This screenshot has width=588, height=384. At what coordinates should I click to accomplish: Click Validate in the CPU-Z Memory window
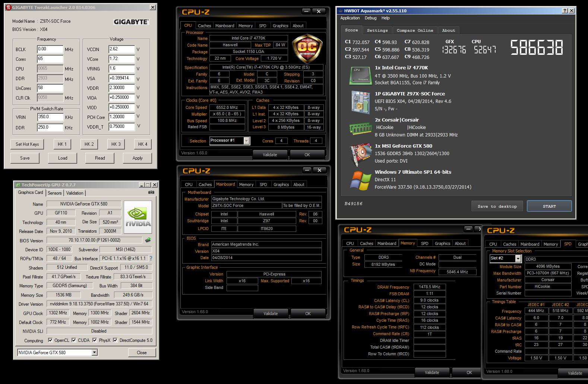(432, 372)
